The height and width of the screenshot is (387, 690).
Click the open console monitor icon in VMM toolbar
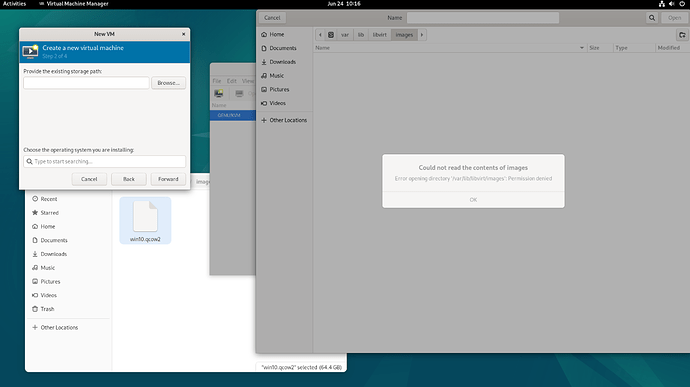[239, 93]
